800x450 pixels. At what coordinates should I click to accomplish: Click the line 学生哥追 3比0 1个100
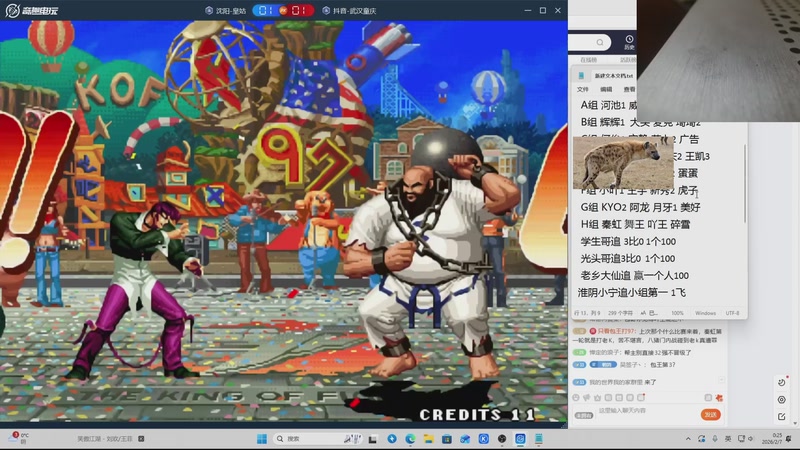click(628, 241)
